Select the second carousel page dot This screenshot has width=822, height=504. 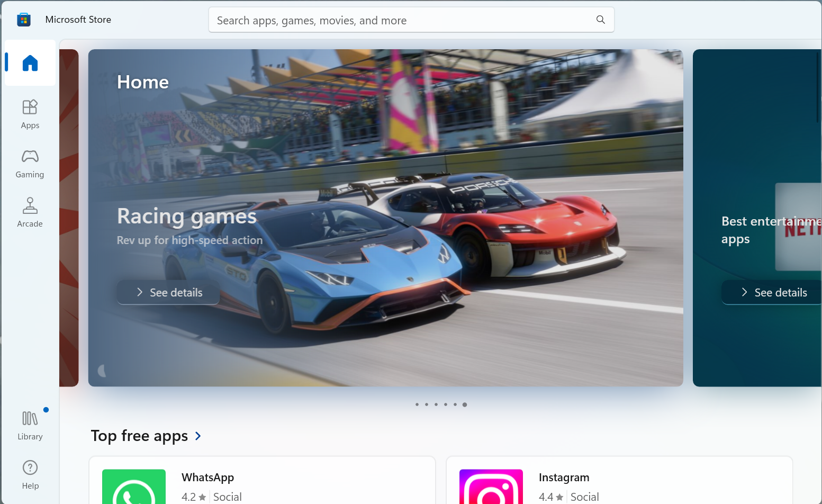(427, 404)
